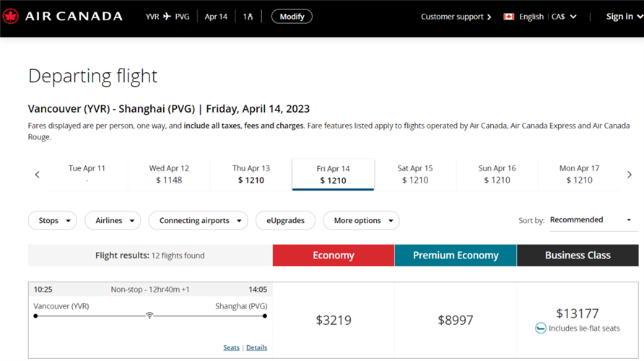Screen dimensions: 644x361
Task: Click the Air Canada maple leaf logo
Action: [10, 16]
